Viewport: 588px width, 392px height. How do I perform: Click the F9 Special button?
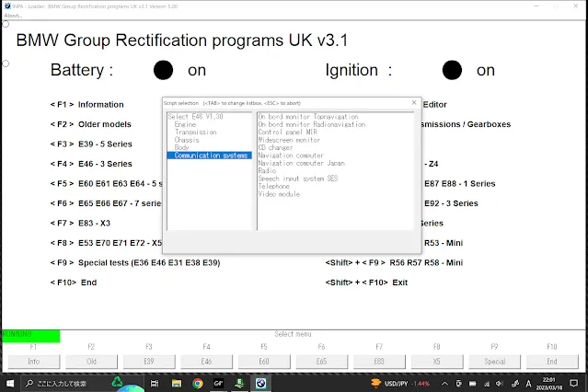point(495,362)
